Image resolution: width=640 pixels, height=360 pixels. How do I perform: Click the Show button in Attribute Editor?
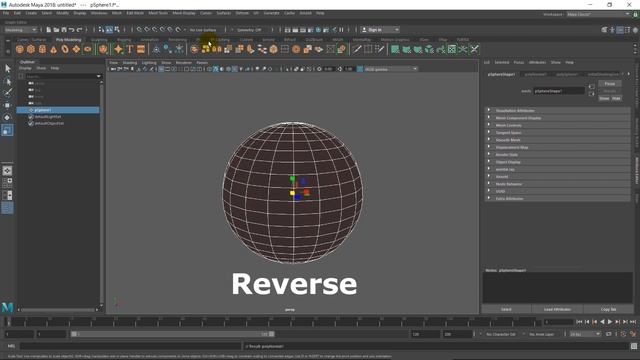point(604,98)
